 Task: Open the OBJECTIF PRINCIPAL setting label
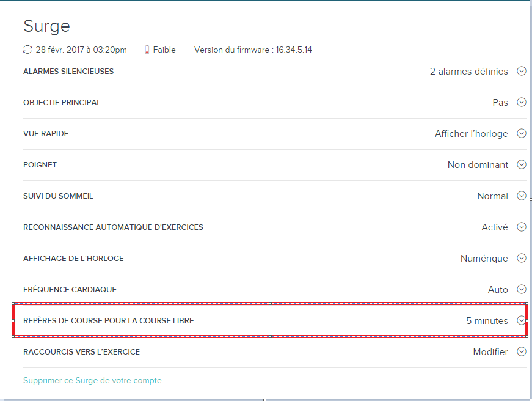point(62,103)
